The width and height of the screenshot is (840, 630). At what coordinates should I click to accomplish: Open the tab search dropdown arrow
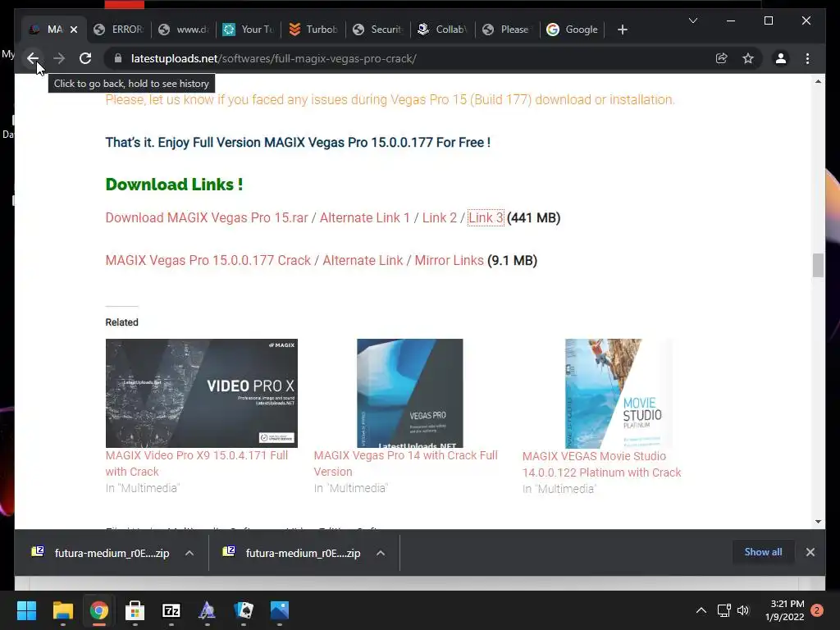tap(692, 21)
